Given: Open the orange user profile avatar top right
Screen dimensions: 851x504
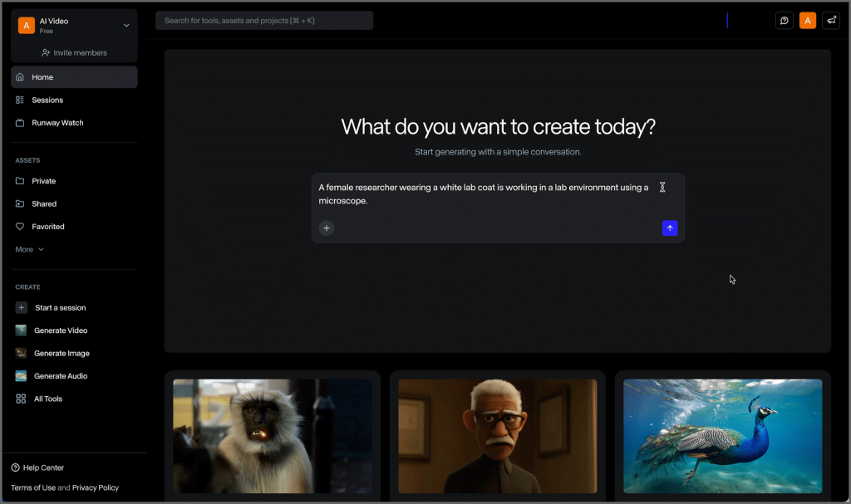Looking at the screenshot, I should click(808, 21).
